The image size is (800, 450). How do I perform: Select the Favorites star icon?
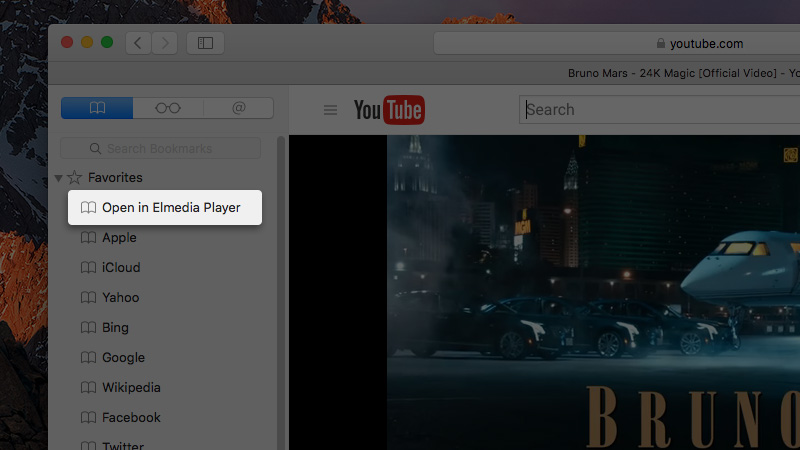(x=74, y=178)
